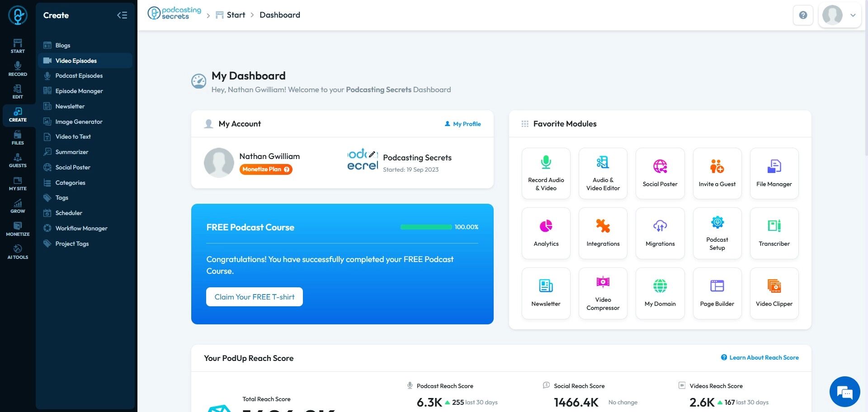Image resolution: width=868 pixels, height=412 pixels.
Task: Edit the podcast logo with pencil icon
Action: tap(372, 154)
